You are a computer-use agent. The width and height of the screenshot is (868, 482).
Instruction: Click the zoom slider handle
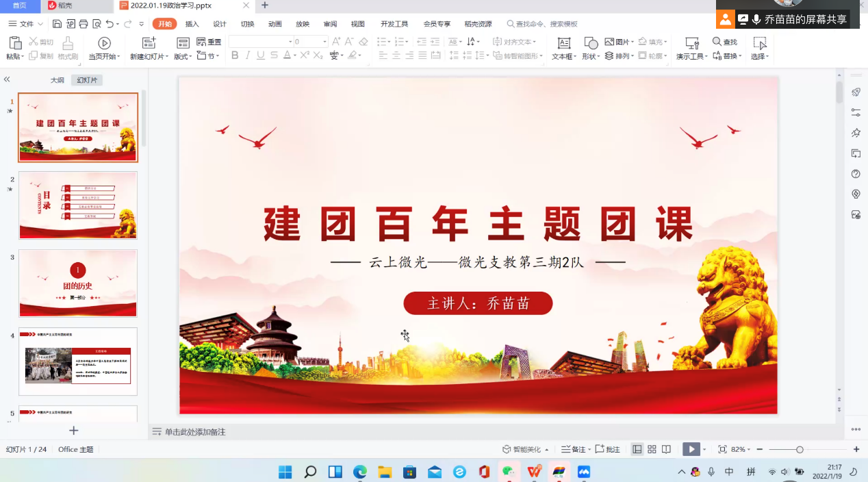click(x=800, y=449)
